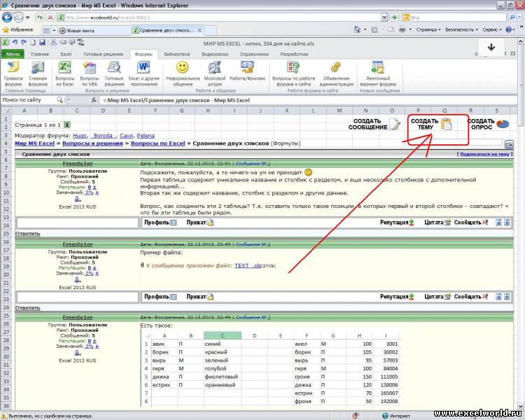Click the Bing search magnifier button

512,17
